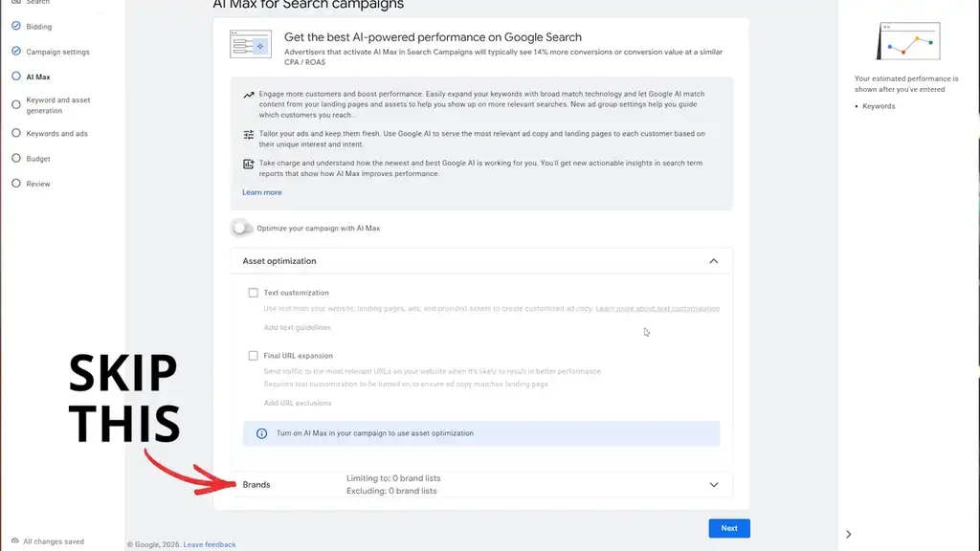
Task: Go to Campaign settings step
Action: (x=57, y=52)
